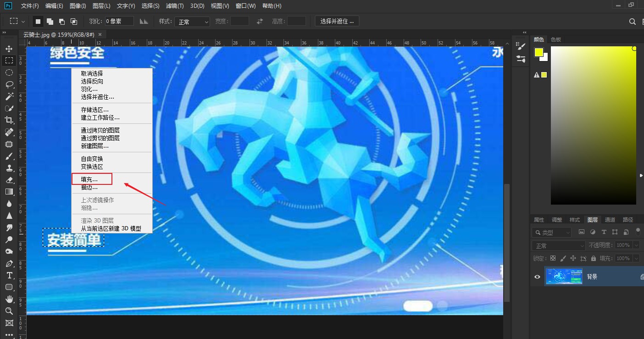644x339 pixels.
Task: Select the Elliptical Marquee tool
Action: [x=9, y=72]
